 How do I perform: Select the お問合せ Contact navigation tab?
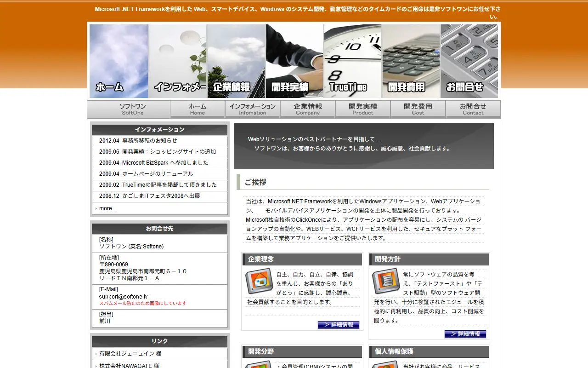473,109
